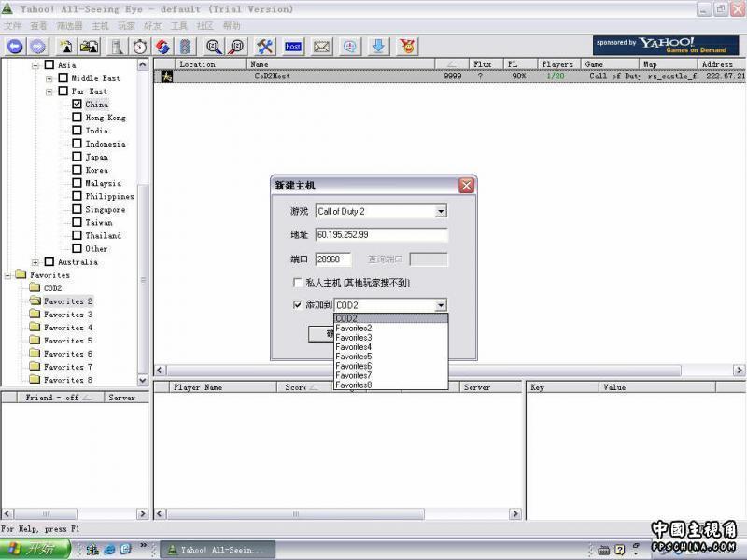
Task: Click the smiley face buddy icon
Action: click(x=407, y=46)
